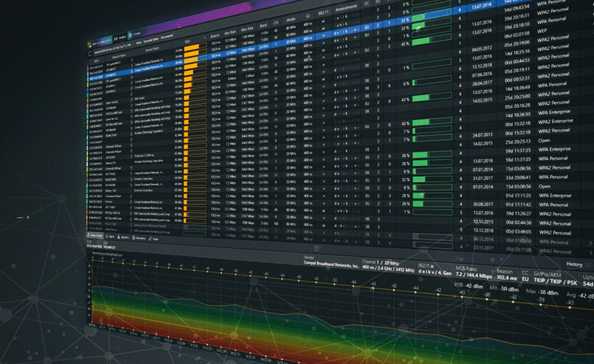Image resolution: width=594 pixels, height=364 pixels.
Task: Click the 45 % utilization bar
Action: (x=431, y=40)
